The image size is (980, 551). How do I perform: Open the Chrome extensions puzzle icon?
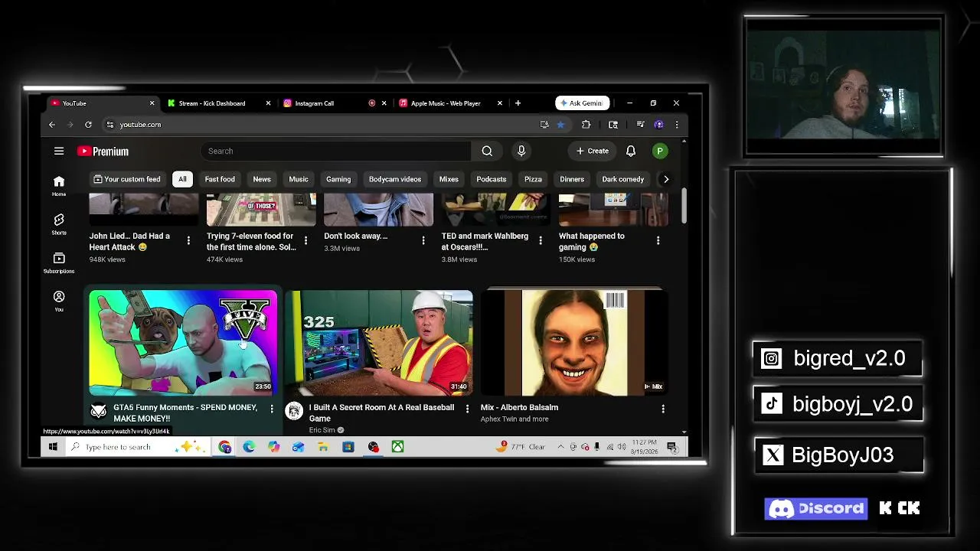[x=586, y=125]
